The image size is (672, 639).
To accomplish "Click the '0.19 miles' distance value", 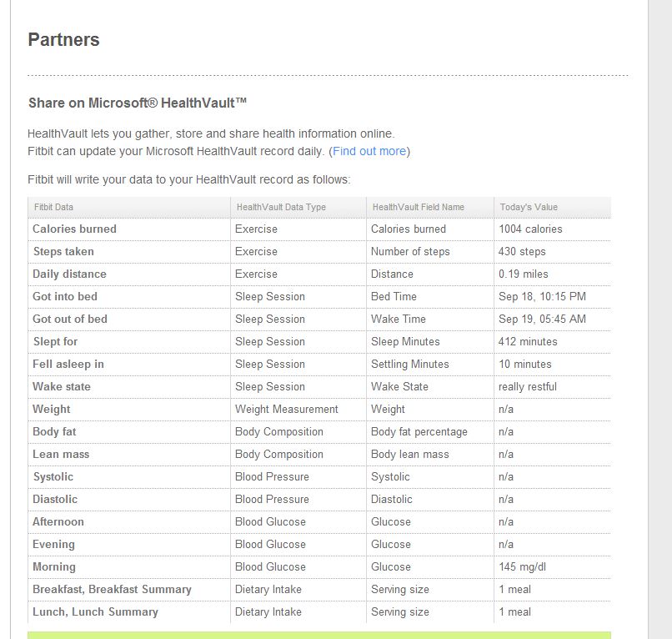I will tap(524, 274).
